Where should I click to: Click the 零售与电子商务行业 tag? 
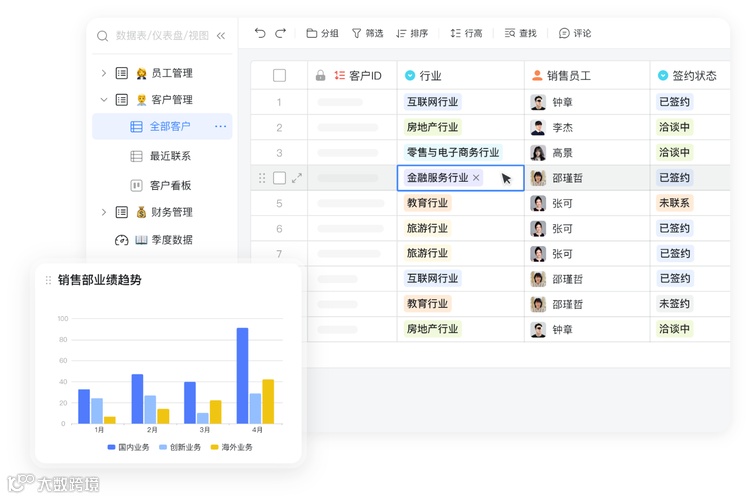click(x=453, y=153)
